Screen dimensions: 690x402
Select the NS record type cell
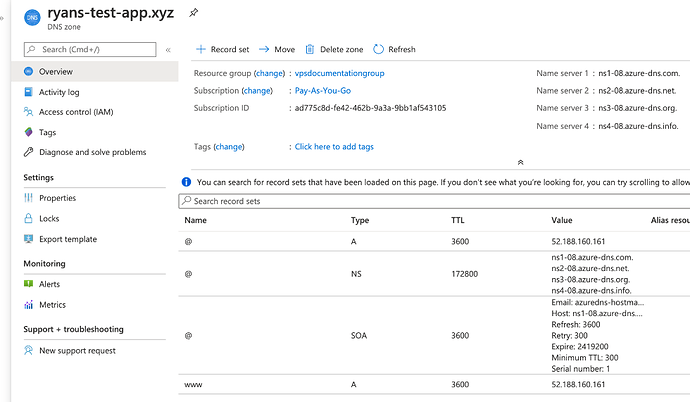click(356, 274)
